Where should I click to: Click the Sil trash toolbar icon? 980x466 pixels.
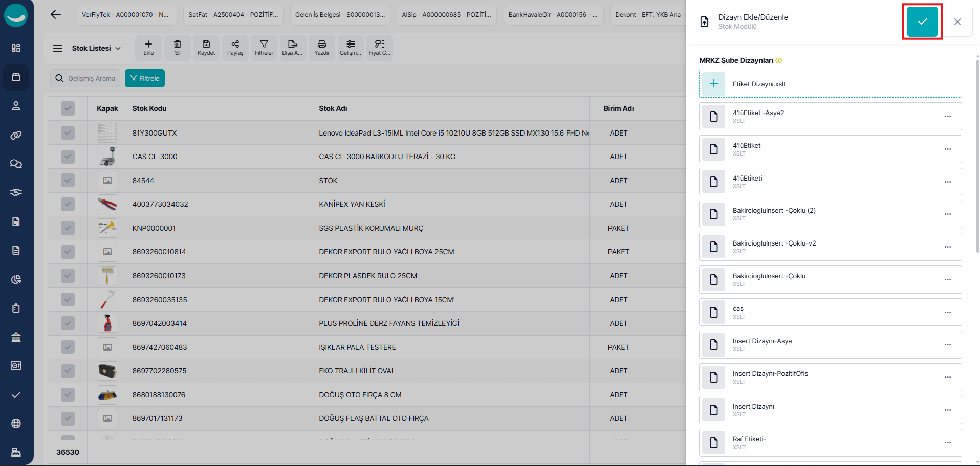pyautogui.click(x=178, y=48)
